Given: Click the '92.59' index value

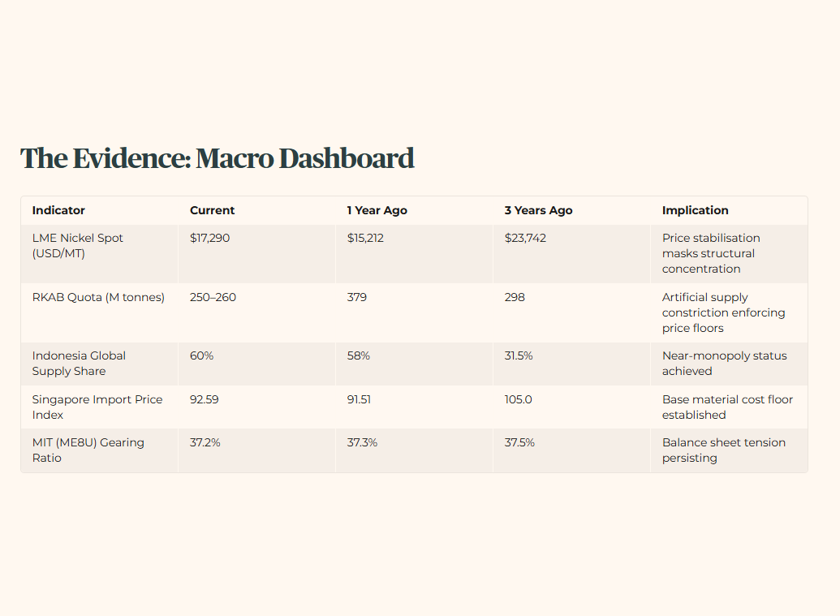Looking at the screenshot, I should [x=204, y=399].
